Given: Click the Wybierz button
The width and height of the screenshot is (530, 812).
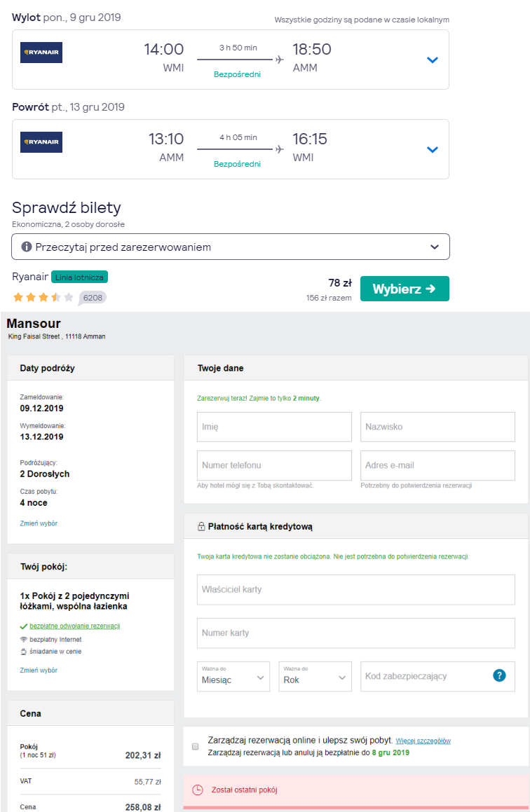Looking at the screenshot, I should click(x=405, y=289).
